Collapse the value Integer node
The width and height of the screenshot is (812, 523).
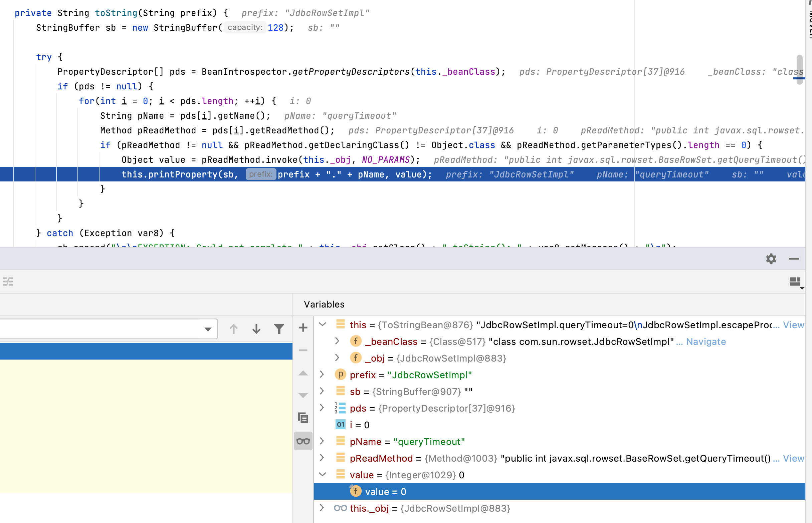pos(323,474)
